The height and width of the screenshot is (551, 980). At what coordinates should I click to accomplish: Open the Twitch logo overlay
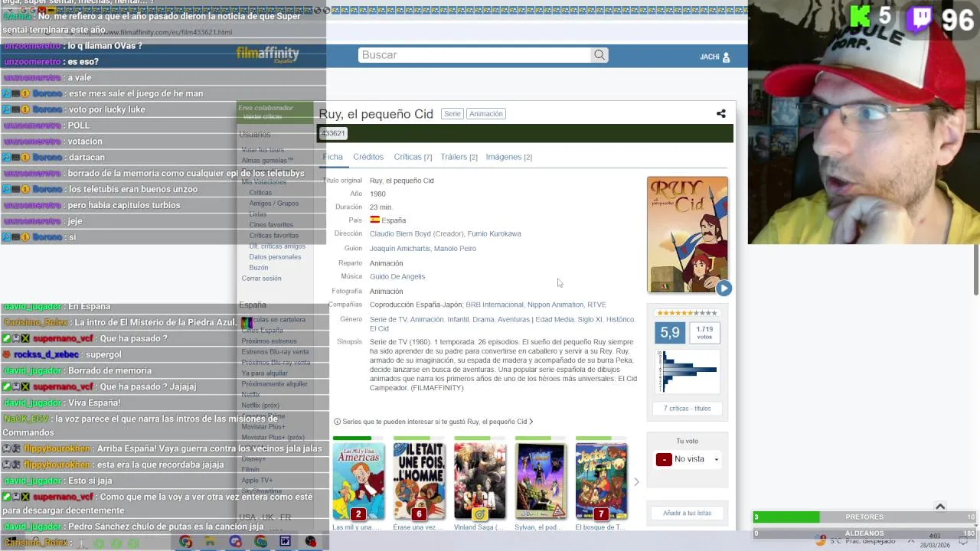921,18
